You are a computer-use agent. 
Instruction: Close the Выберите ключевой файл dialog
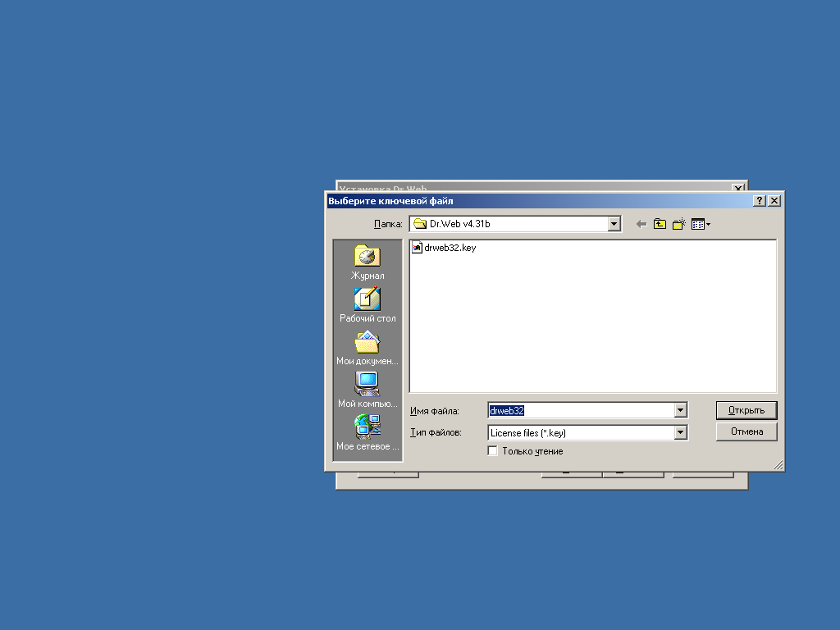pos(774,201)
